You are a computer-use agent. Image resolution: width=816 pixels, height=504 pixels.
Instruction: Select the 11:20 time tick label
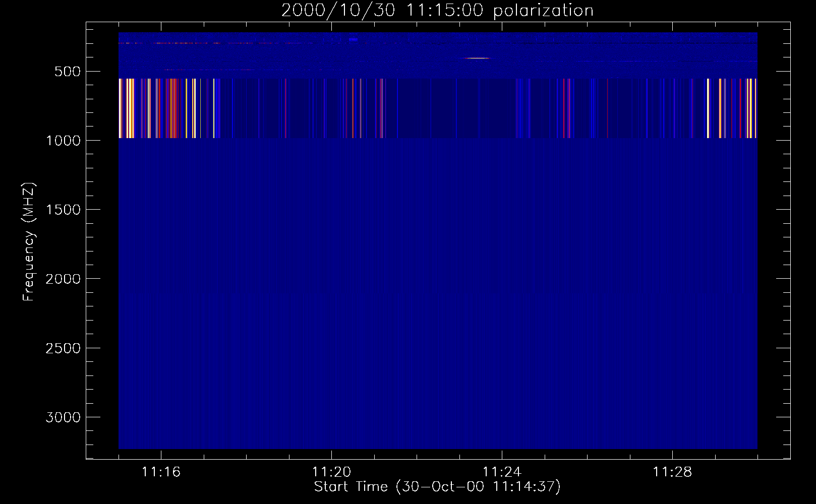(x=331, y=472)
